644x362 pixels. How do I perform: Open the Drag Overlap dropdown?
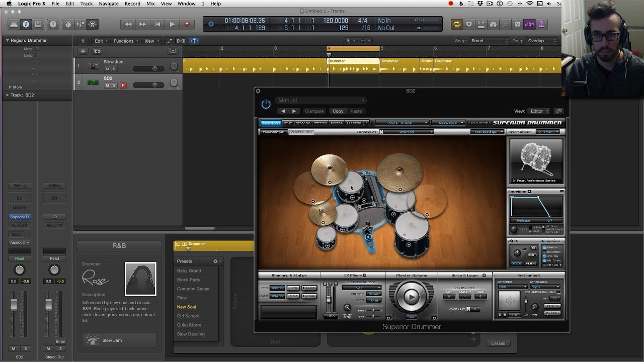click(x=542, y=41)
